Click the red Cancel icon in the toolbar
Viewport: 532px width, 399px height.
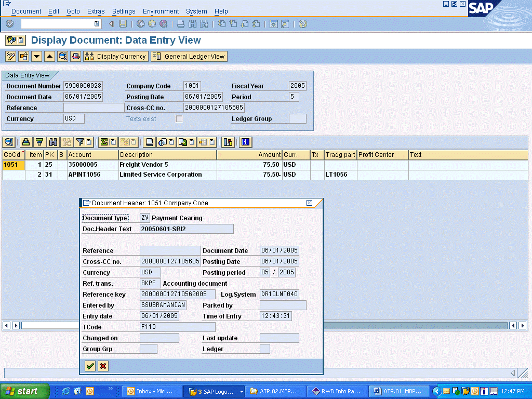[164, 24]
